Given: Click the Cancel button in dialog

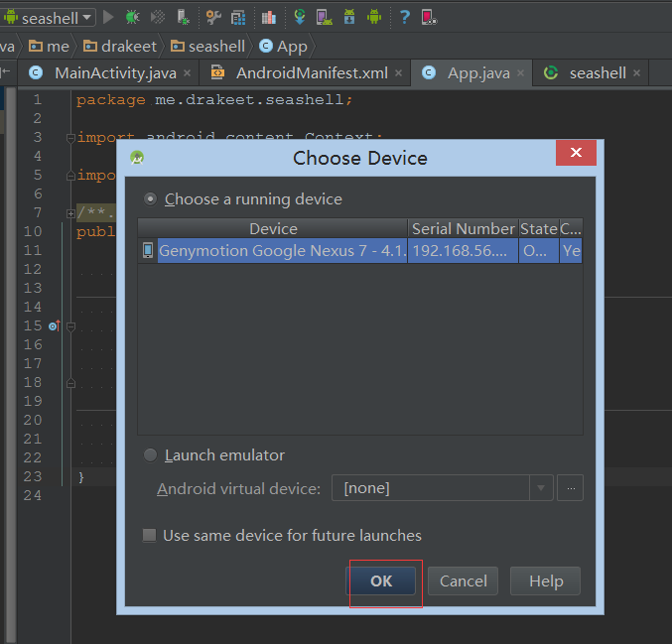Looking at the screenshot, I should [464, 581].
